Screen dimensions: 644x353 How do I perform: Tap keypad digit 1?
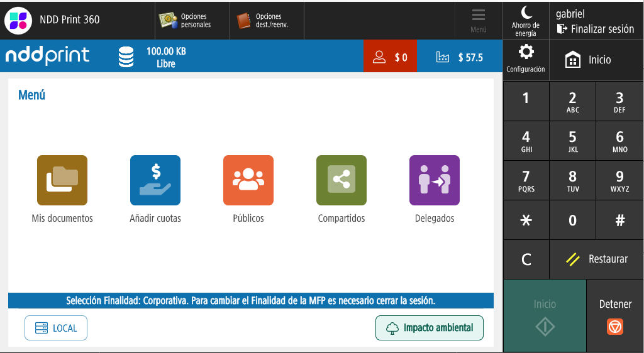coord(526,101)
